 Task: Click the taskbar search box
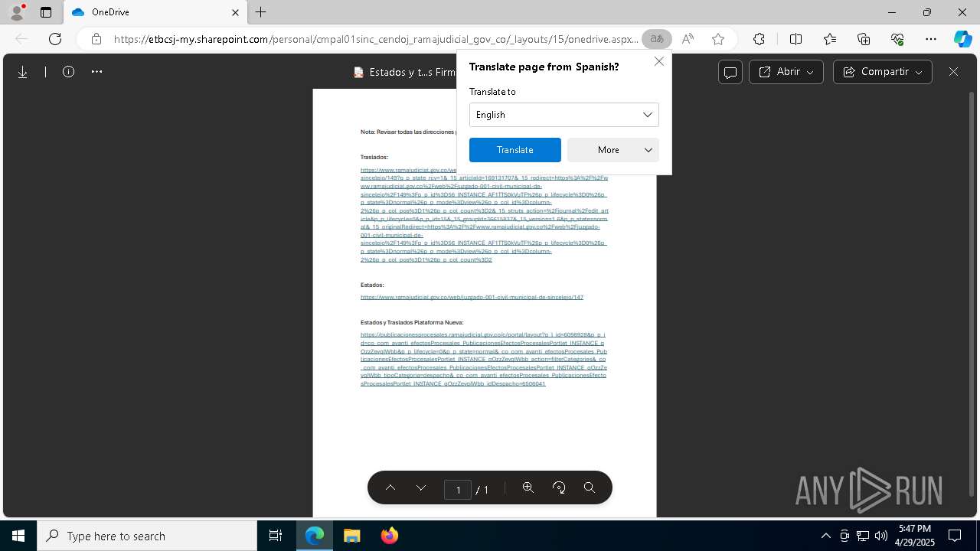click(x=147, y=536)
